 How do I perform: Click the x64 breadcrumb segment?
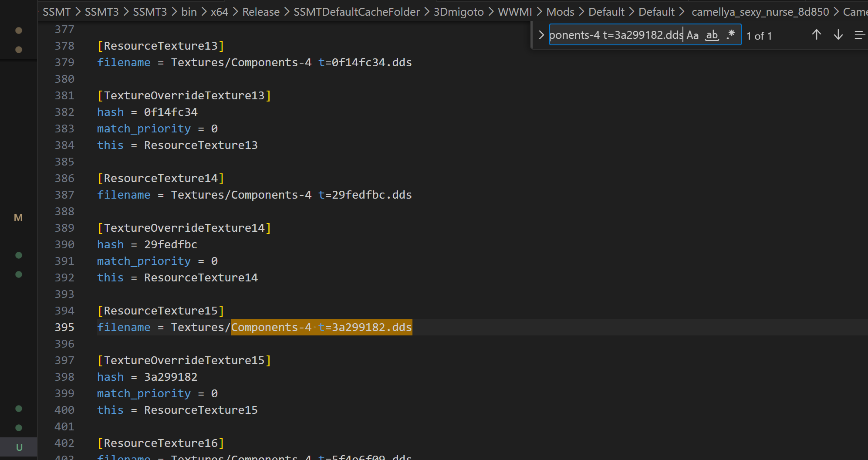(x=219, y=12)
